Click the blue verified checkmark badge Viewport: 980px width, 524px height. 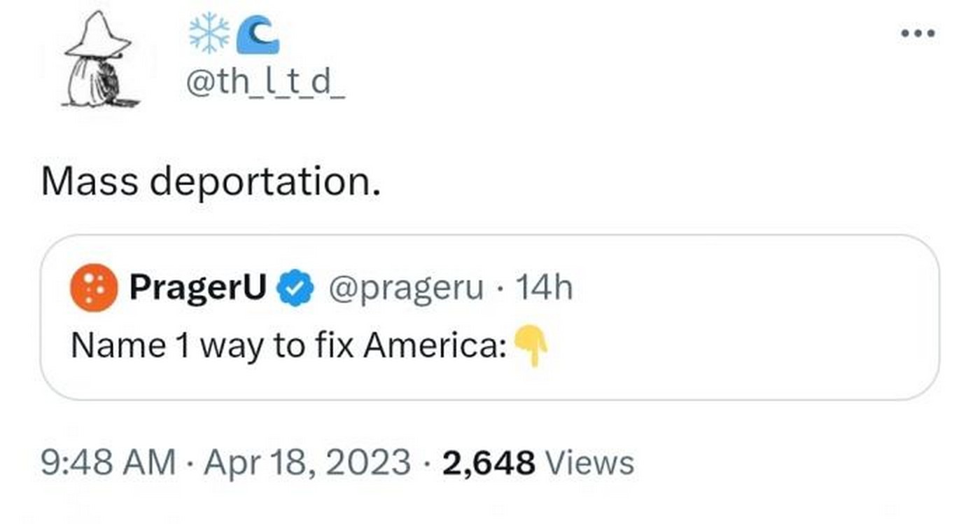tap(297, 289)
